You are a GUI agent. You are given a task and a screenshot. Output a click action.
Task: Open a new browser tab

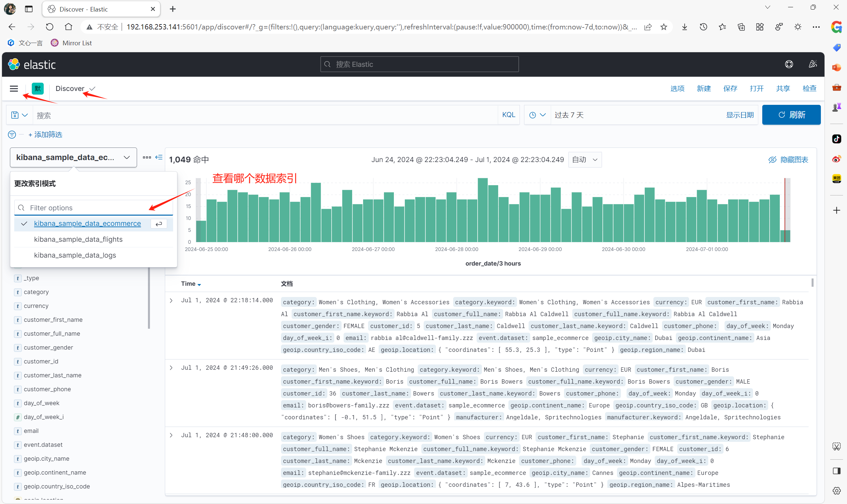[x=173, y=9]
